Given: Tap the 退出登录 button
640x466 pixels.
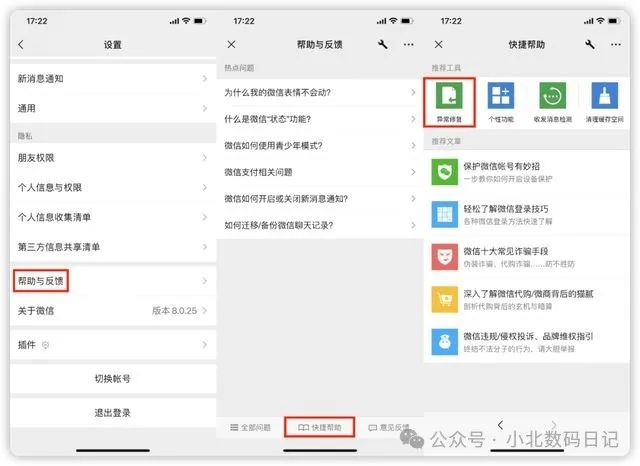Looking at the screenshot, I should [x=113, y=413].
